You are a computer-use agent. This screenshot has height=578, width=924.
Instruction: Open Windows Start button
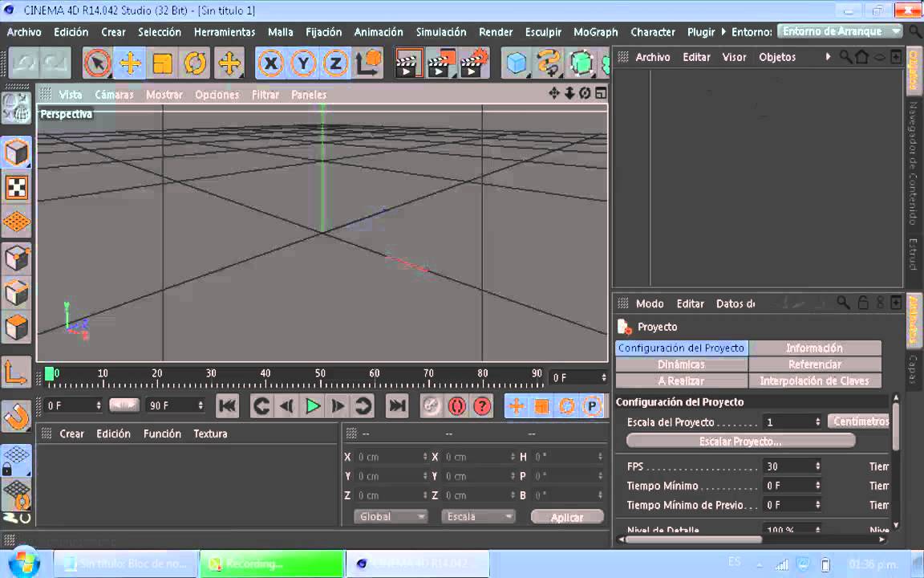coord(23,562)
